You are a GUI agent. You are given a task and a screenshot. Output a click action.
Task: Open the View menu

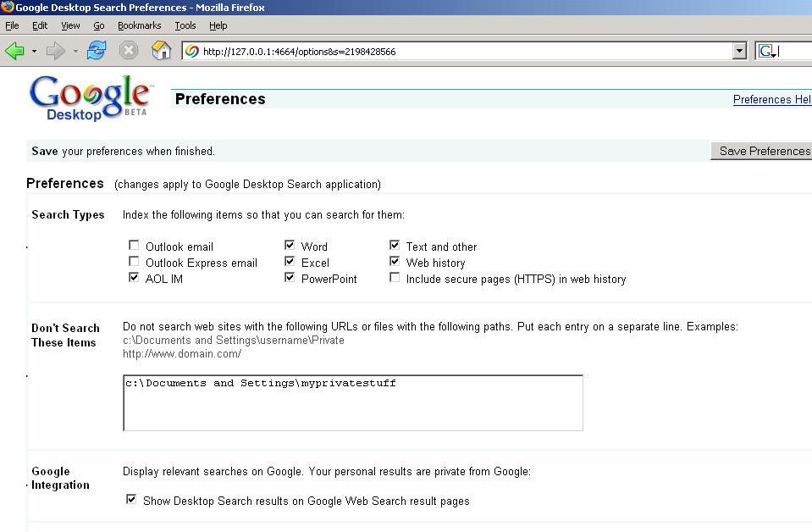coord(70,25)
